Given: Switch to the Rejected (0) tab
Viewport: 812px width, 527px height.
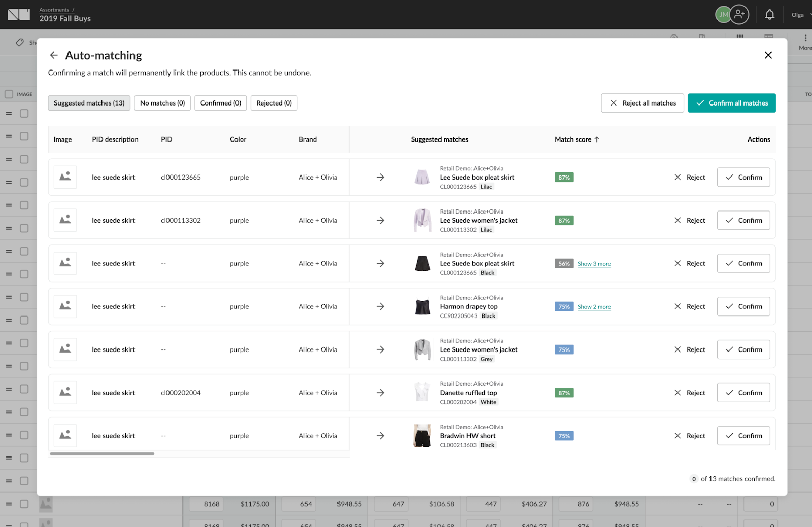Looking at the screenshot, I should pos(274,103).
